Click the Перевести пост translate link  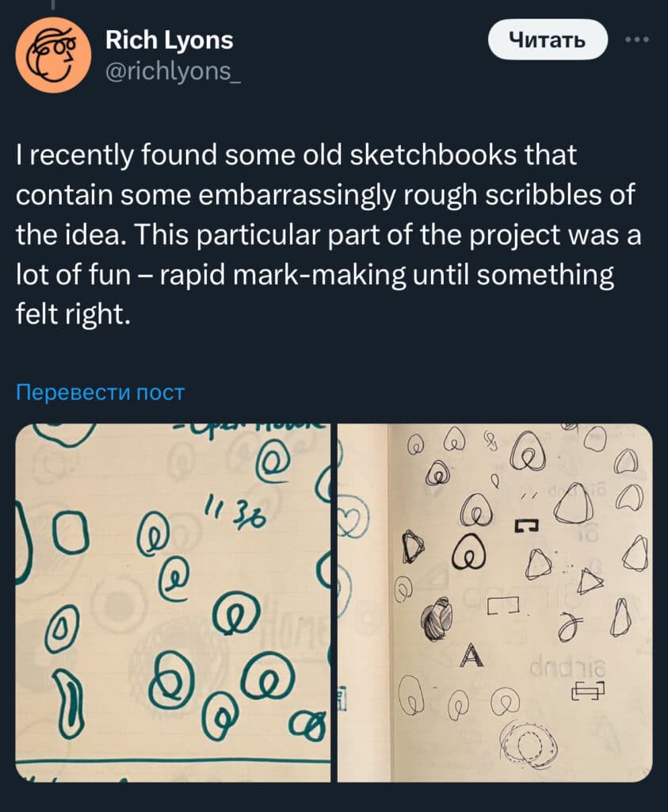pos(101,392)
